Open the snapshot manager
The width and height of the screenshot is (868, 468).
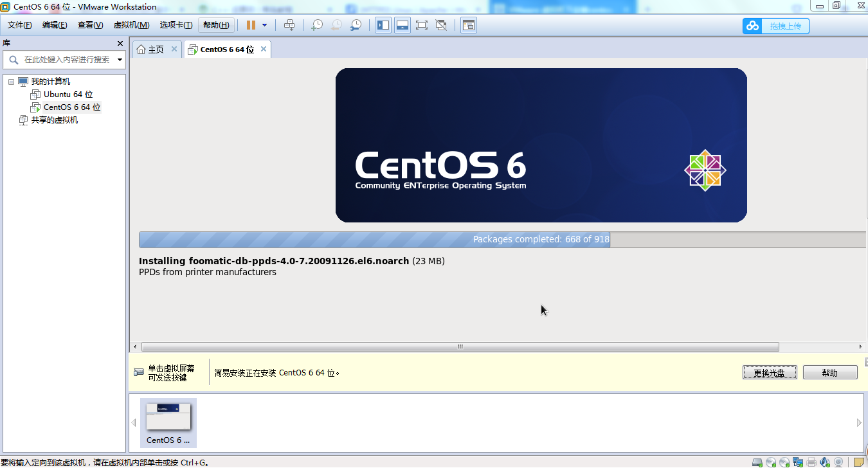click(356, 25)
